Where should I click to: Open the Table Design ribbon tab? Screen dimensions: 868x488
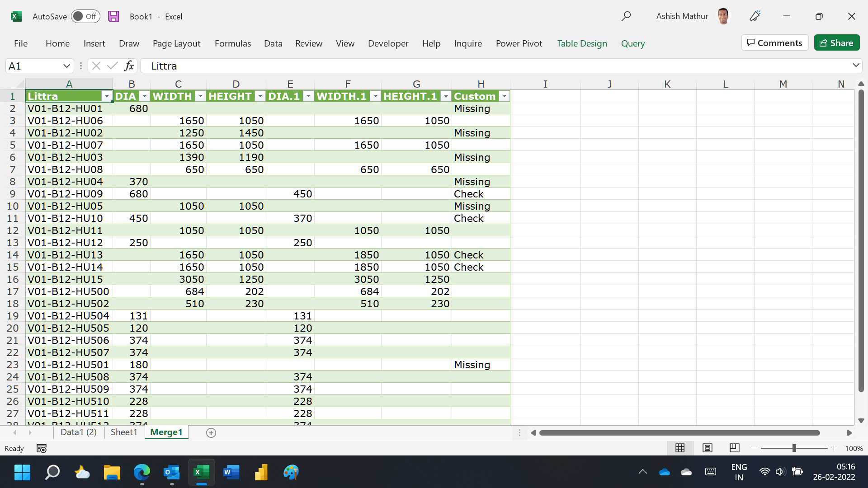click(x=582, y=43)
